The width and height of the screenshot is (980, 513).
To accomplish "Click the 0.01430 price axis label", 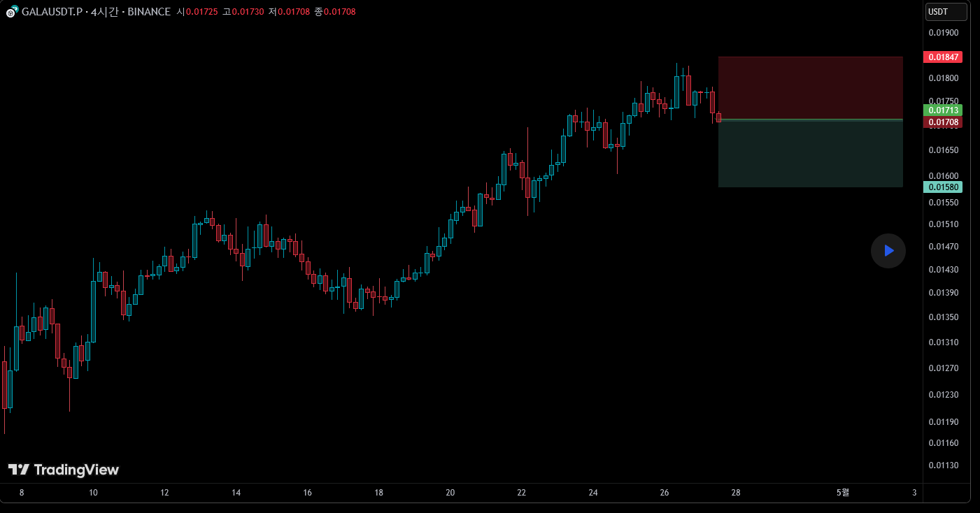I will pos(943,270).
